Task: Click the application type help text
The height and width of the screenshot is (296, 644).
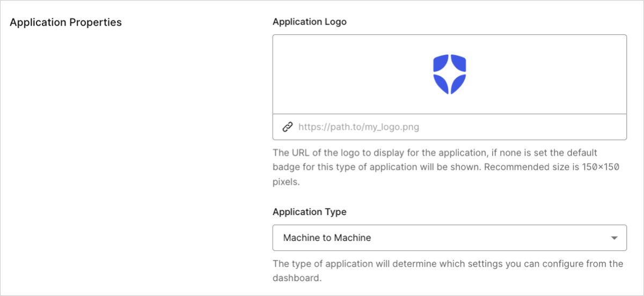Action: [448, 271]
